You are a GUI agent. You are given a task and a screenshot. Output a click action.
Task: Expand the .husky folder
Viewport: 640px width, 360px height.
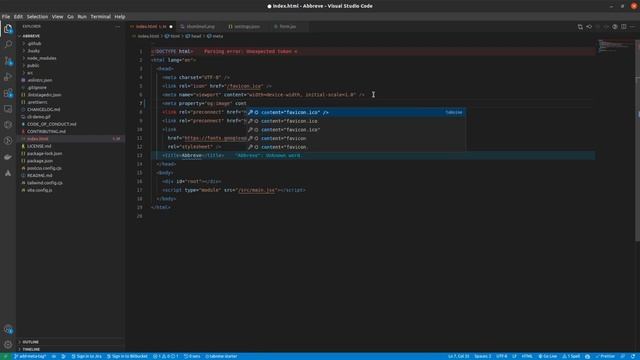click(x=33, y=51)
